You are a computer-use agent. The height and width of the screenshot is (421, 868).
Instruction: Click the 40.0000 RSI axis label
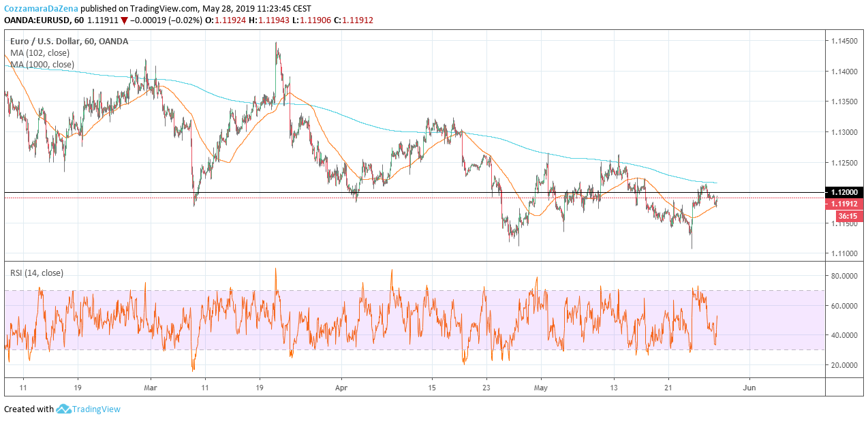tap(843, 335)
